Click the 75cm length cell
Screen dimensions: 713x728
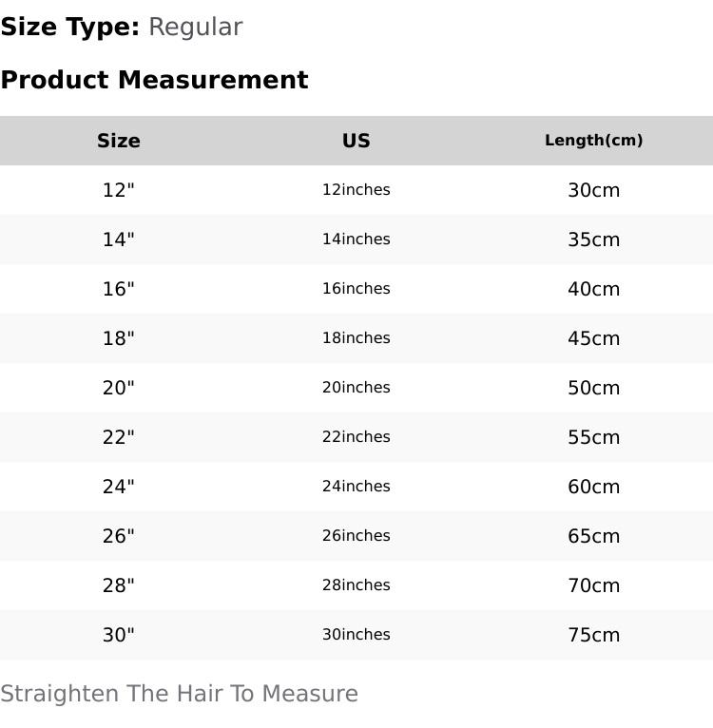click(594, 635)
